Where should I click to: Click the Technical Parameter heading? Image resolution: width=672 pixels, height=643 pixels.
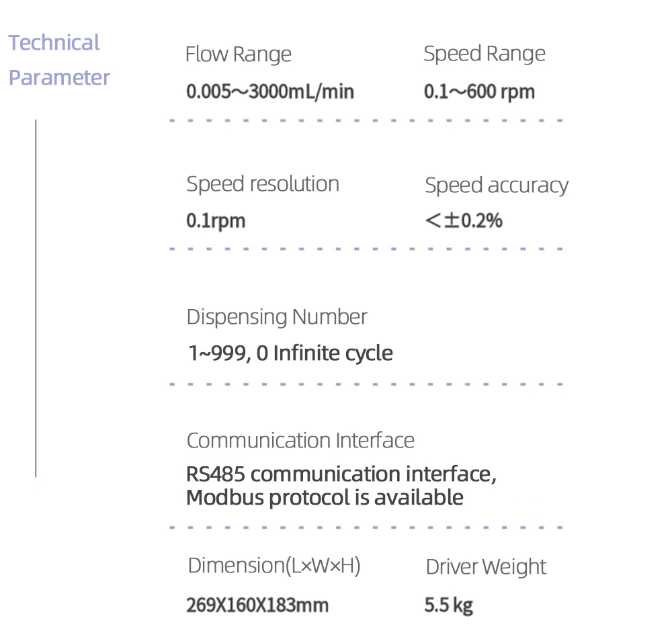tap(58, 60)
